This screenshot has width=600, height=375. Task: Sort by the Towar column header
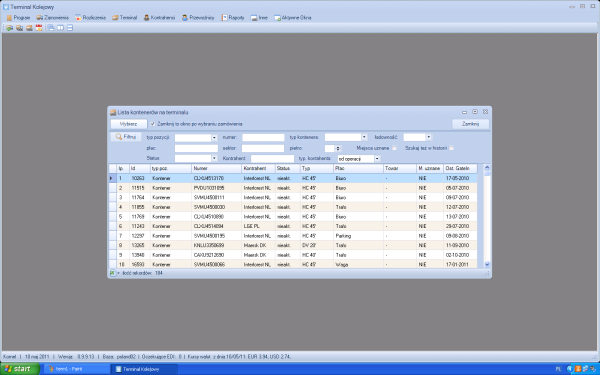[400, 168]
